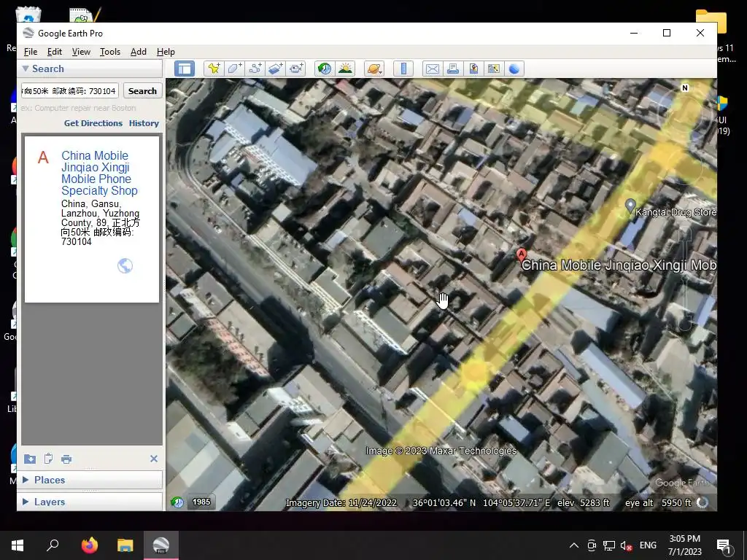Show hidden tray icons chevron

click(574, 545)
